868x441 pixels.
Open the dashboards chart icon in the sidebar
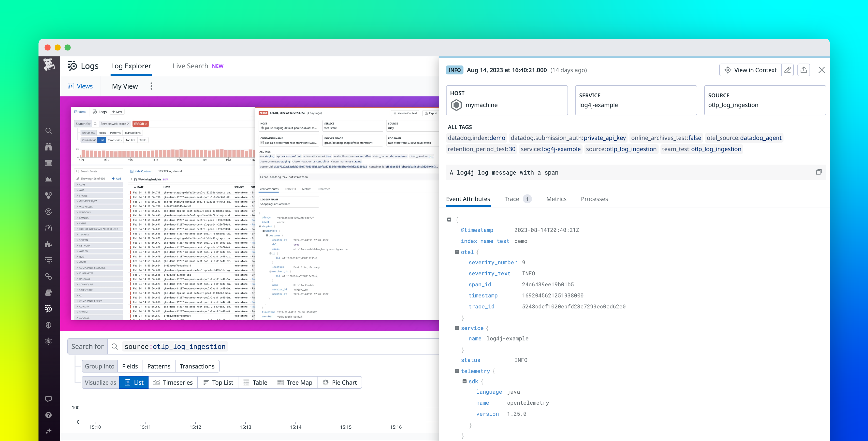pos(48,179)
